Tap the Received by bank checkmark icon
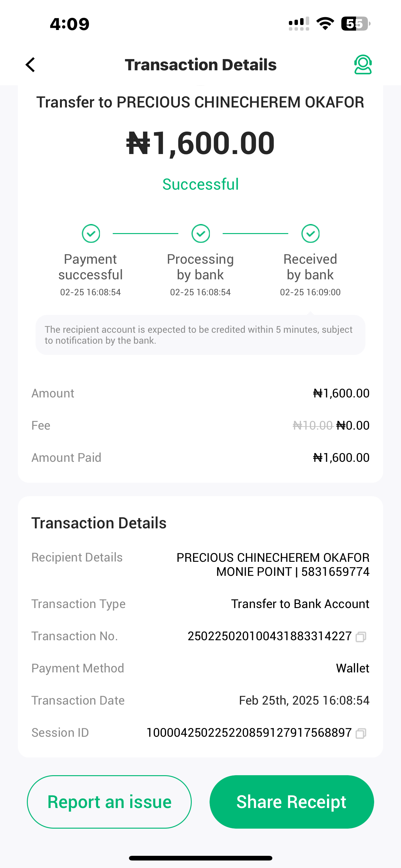Viewport: 401px width, 868px height. pos(310,233)
